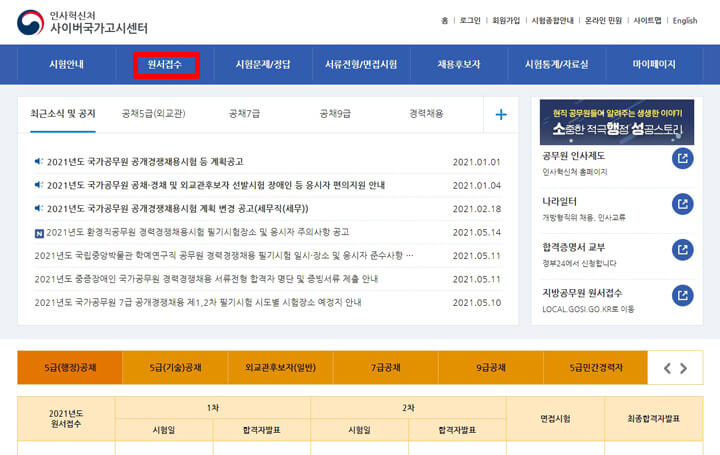Viewport: 720px width, 455px height.
Task: Open notice 국립중앙박물관 학예연구직 공무원 경력경쟁채용
Action: 224,255
